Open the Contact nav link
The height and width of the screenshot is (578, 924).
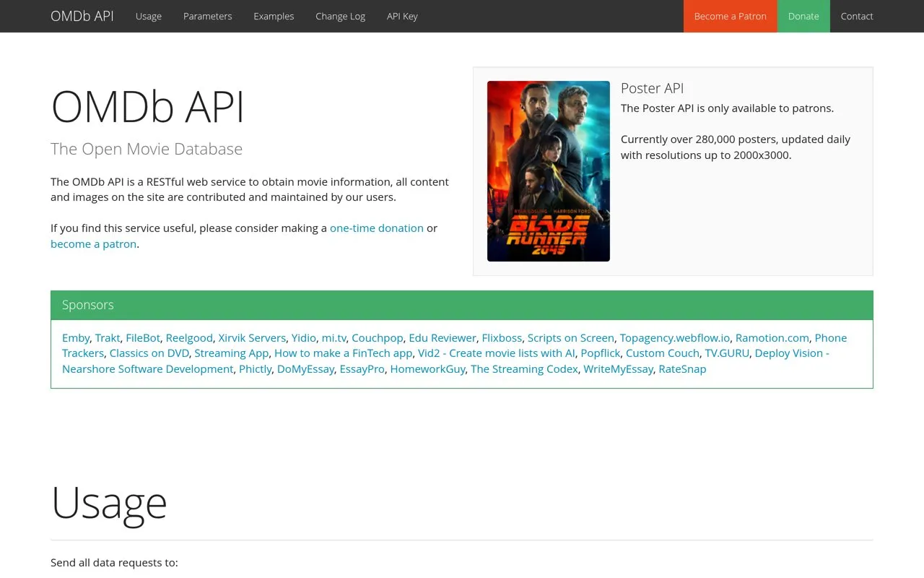(x=857, y=16)
